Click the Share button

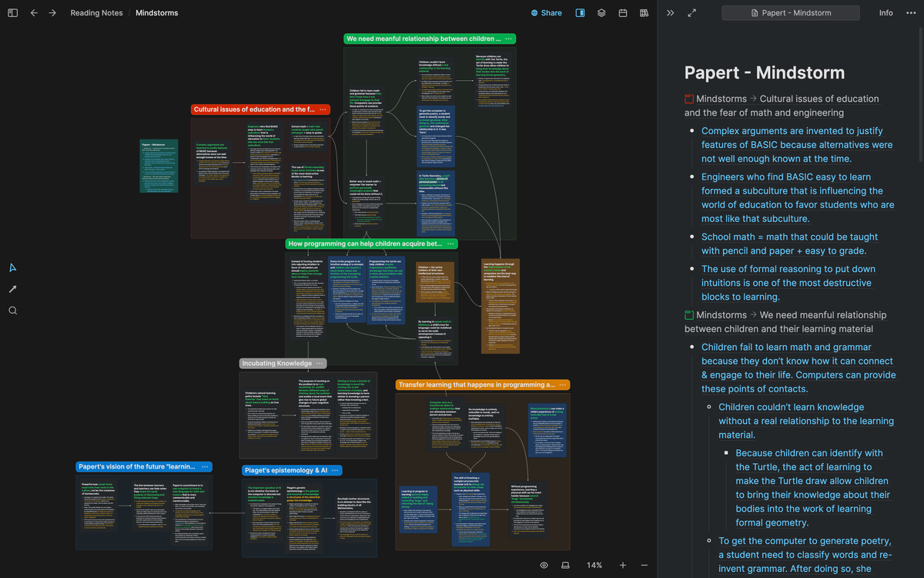pos(546,13)
